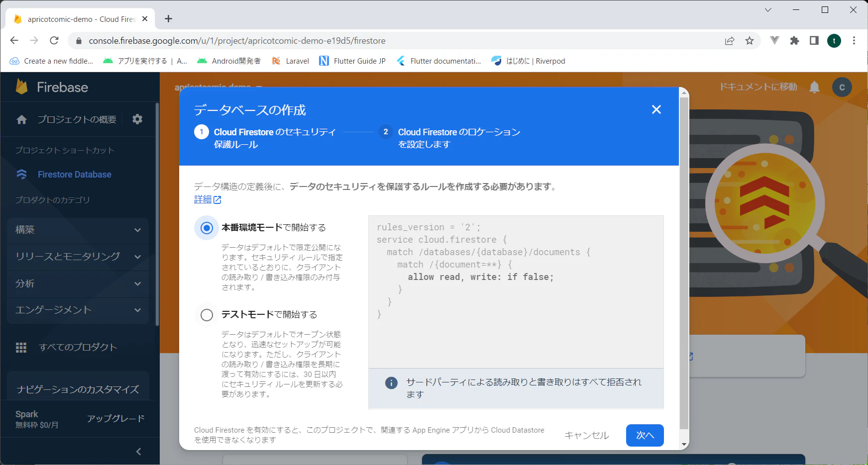The height and width of the screenshot is (465, 868).
Task: Click the rules code line 'allow read, write: if false;'
Action: click(x=480, y=277)
